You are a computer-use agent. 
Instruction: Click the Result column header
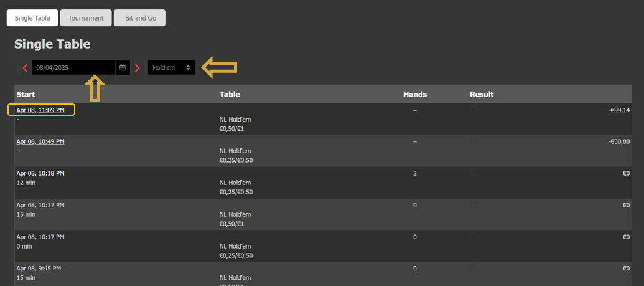tap(482, 95)
